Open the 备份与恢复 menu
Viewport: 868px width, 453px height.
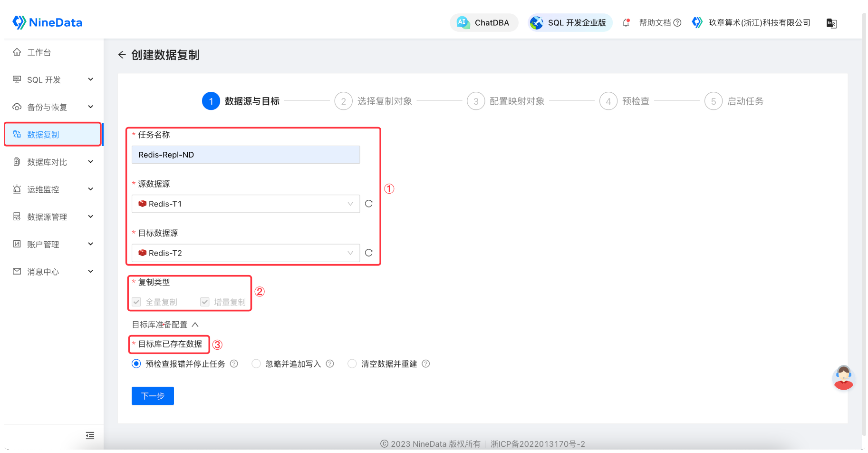53,107
